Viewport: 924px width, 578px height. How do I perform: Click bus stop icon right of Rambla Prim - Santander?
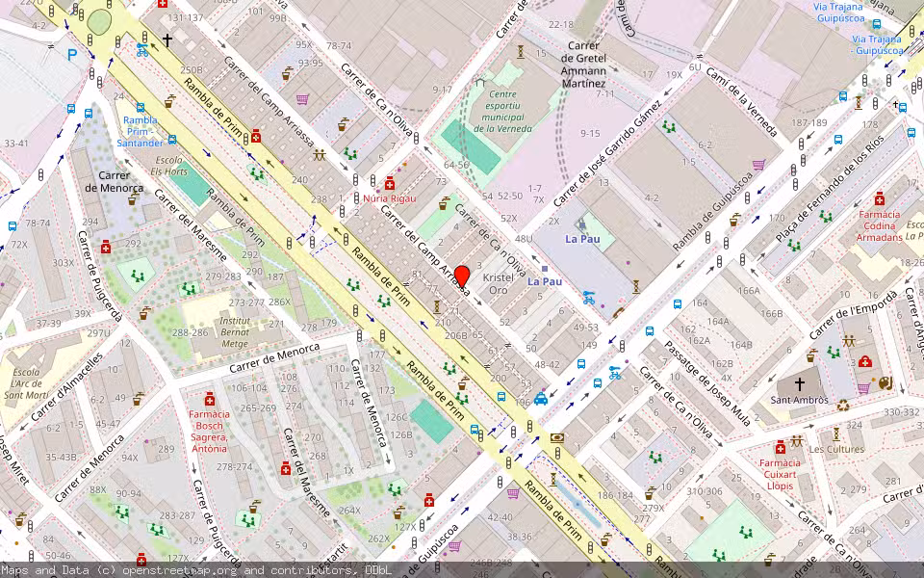(172, 140)
